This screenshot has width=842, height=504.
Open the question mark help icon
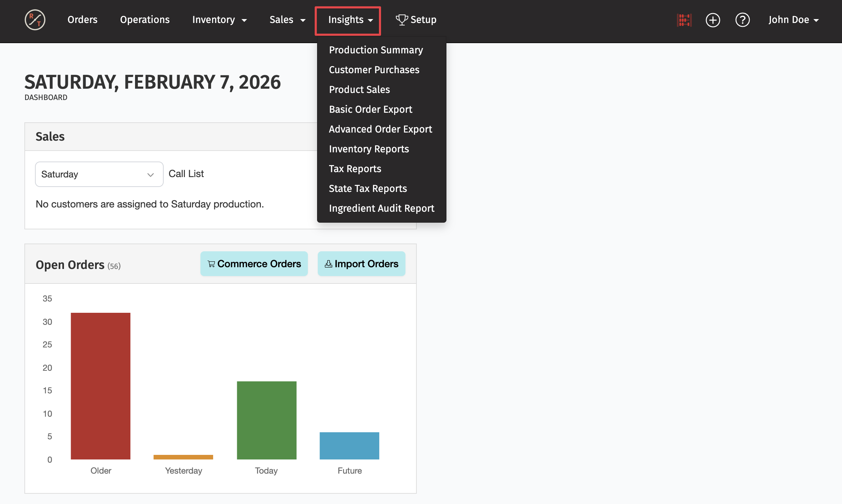click(x=742, y=20)
